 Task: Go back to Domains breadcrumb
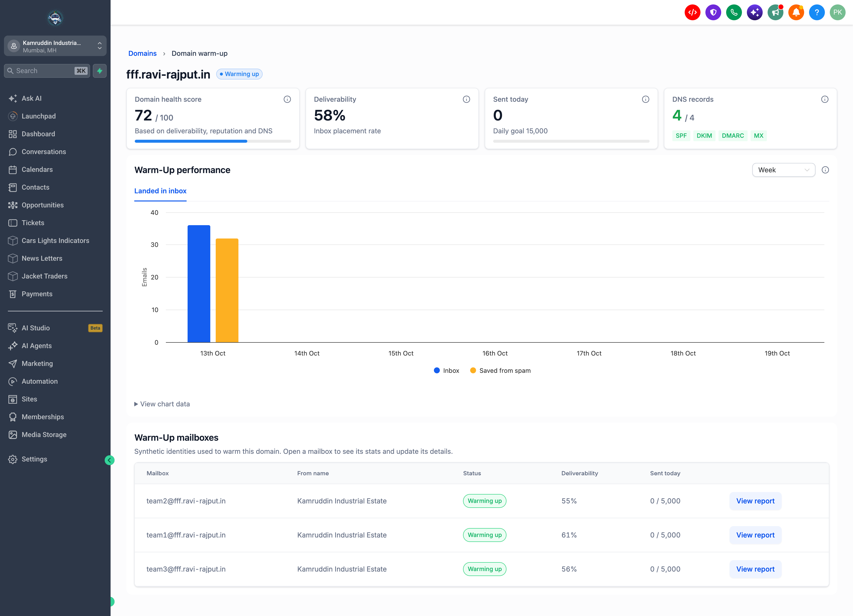click(142, 53)
